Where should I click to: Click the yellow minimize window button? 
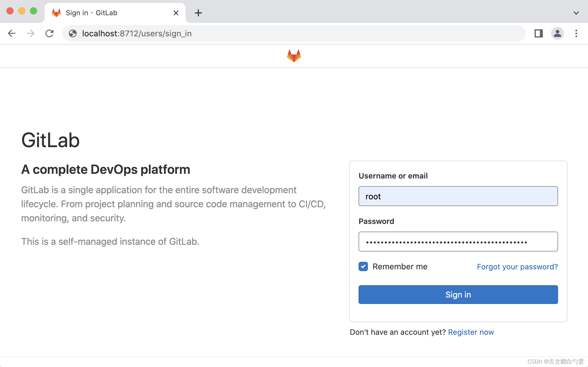tap(22, 11)
